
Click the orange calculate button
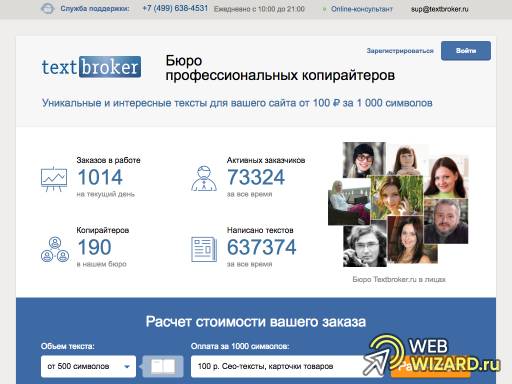[430, 367]
